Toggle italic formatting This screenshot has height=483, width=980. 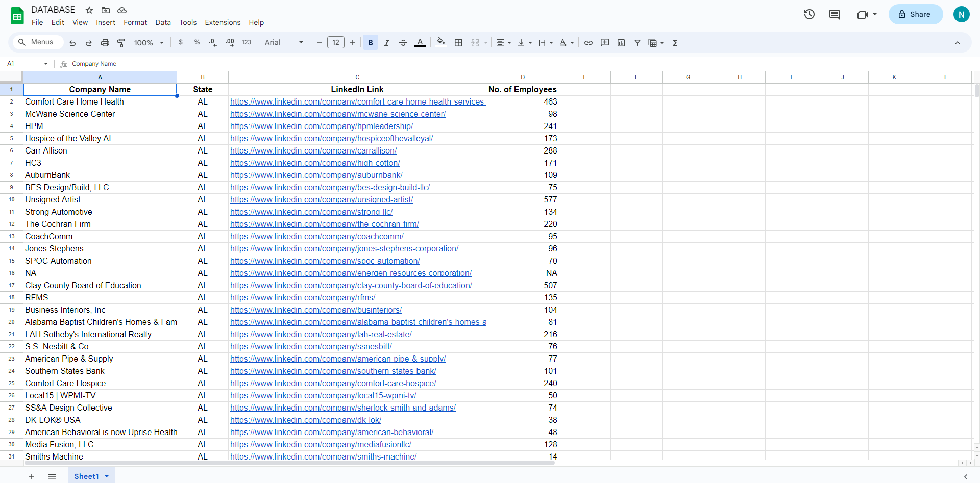(387, 43)
